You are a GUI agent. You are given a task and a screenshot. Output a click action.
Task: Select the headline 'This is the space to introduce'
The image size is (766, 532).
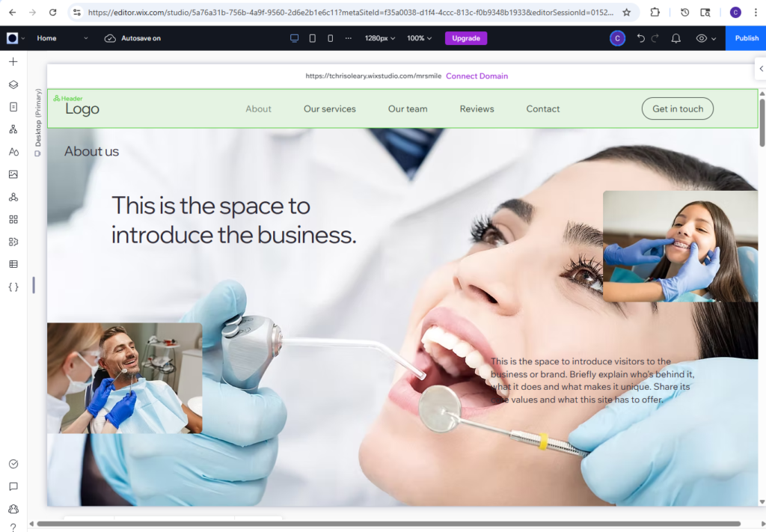(234, 220)
